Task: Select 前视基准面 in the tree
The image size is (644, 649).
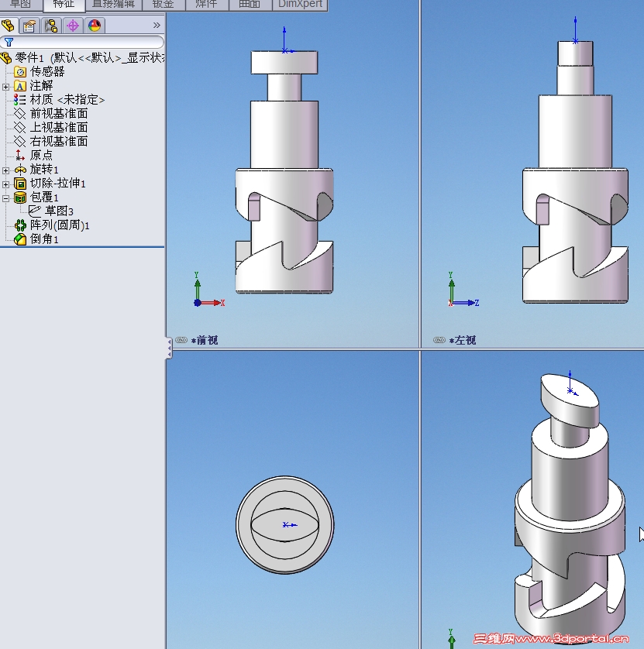Action: point(59,113)
